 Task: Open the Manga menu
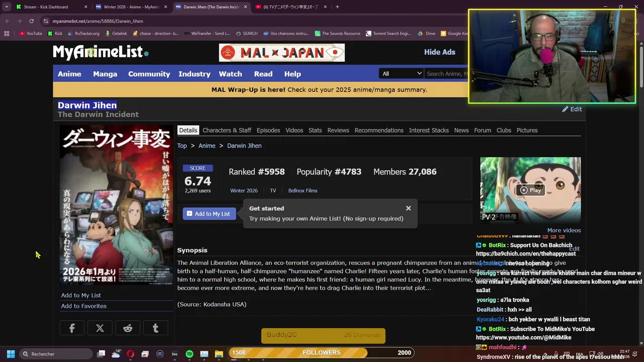click(x=105, y=74)
